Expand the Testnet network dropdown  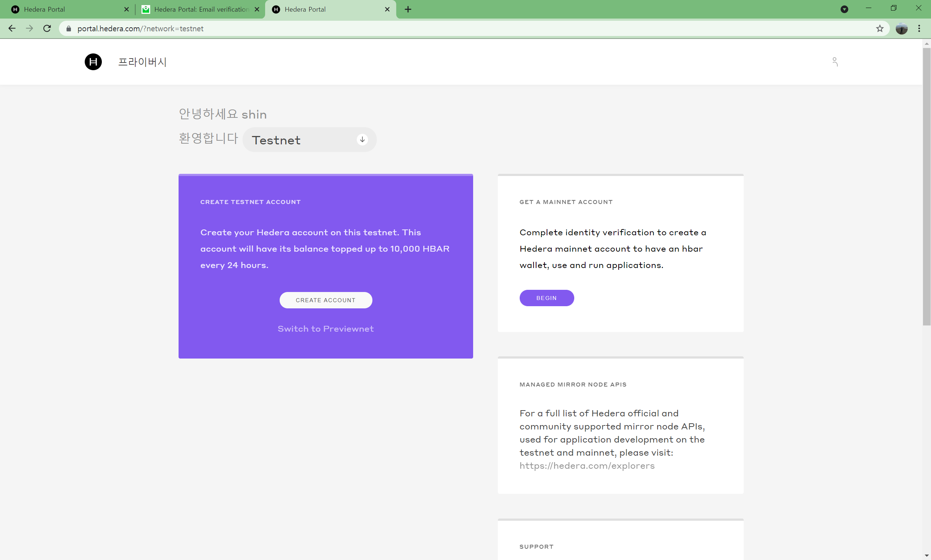tap(309, 140)
